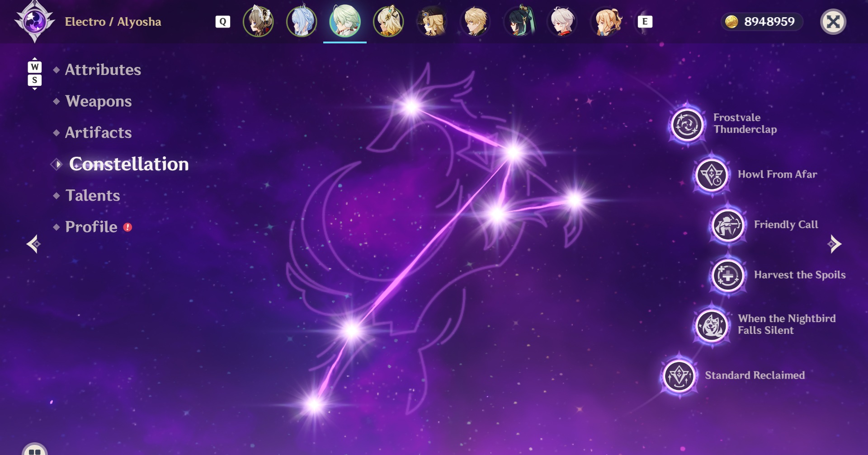868x455 pixels.
Task: Choose the blonde character with golden headpiece
Action: (388, 21)
